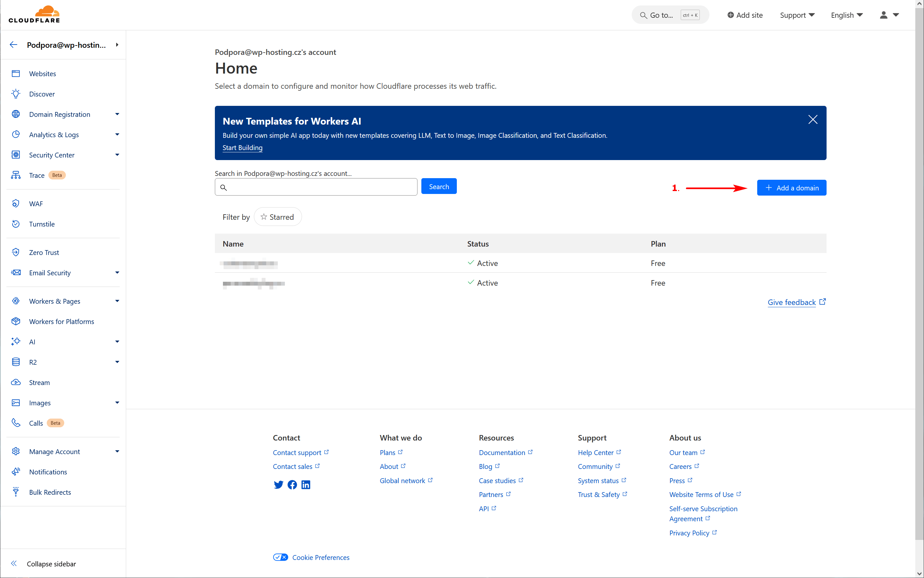924x578 pixels.
Task: Click the Workers for Platforms icon
Action: coord(16,321)
